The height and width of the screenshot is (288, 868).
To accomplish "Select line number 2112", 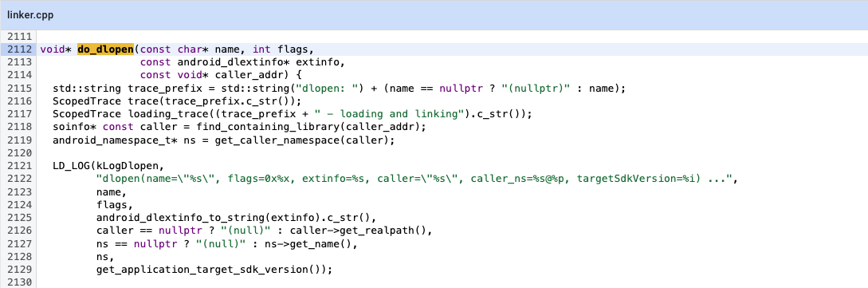I will point(19,49).
